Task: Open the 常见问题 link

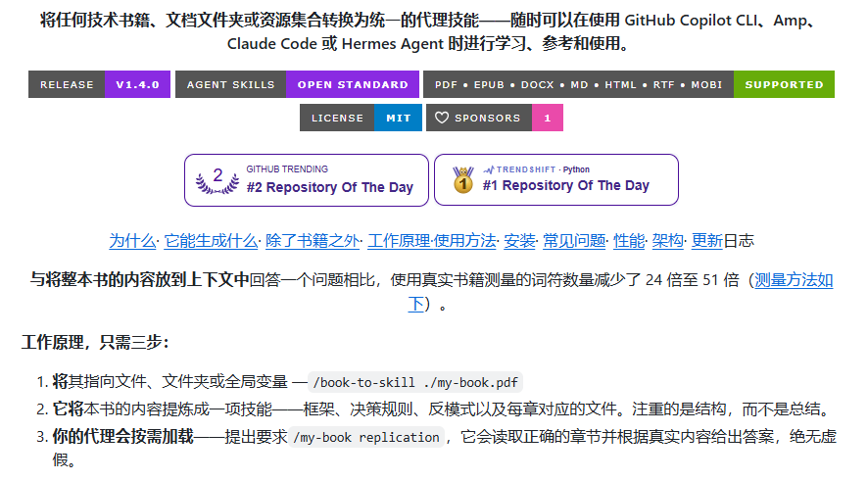Action: [x=574, y=241]
